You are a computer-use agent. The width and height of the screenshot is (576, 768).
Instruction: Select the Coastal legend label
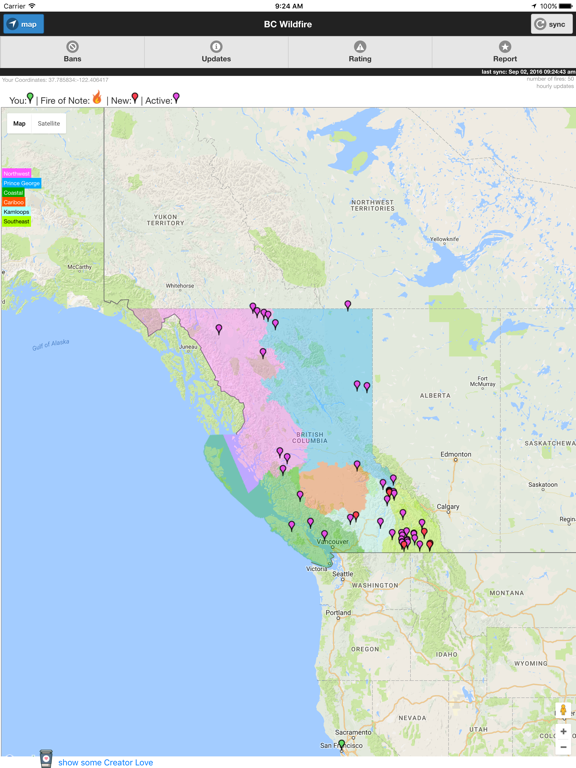pos(13,193)
